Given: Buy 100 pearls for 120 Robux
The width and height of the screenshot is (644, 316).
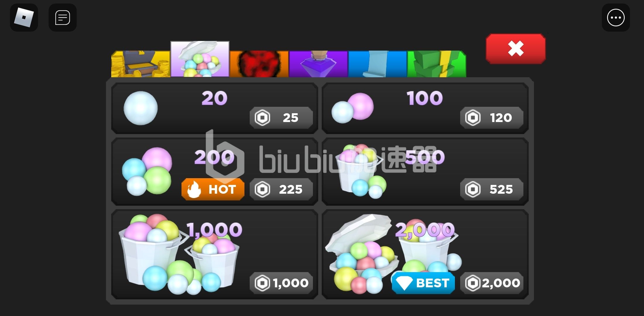Looking at the screenshot, I should pos(492,118).
